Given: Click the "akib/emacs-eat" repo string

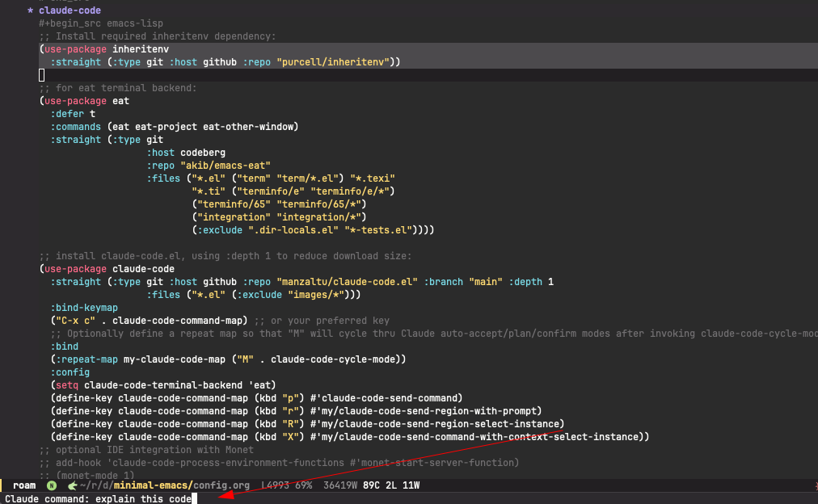Looking at the screenshot, I should 225,166.
